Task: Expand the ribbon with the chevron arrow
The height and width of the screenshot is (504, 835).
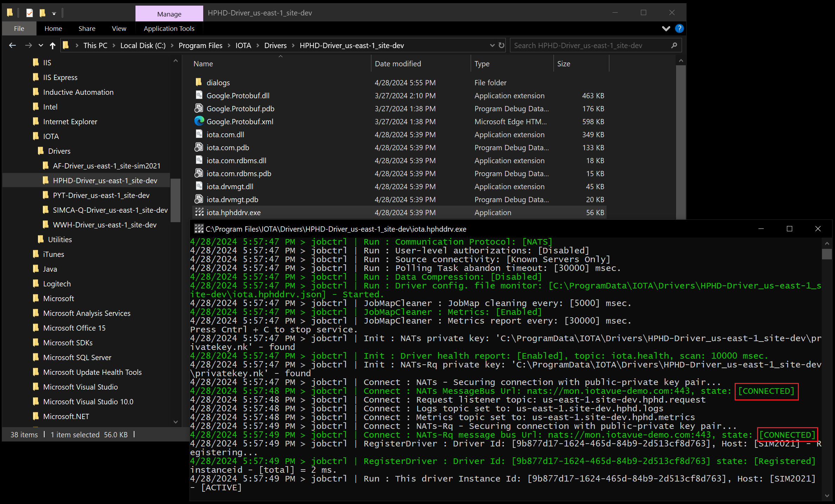Action: click(x=666, y=28)
